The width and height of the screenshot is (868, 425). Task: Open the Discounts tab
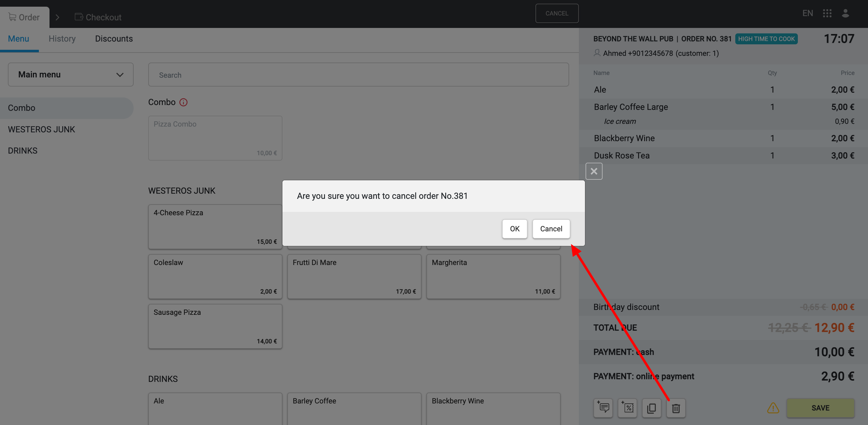coord(114,39)
